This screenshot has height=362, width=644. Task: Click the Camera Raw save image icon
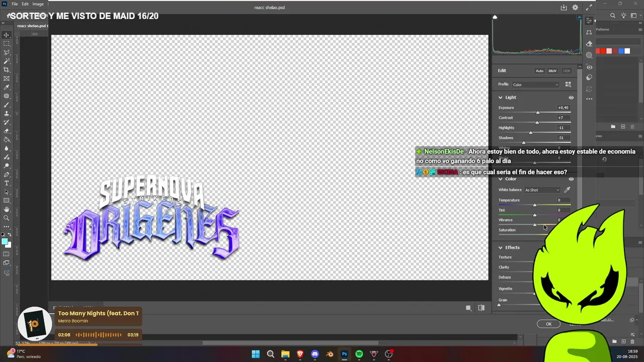564,8
